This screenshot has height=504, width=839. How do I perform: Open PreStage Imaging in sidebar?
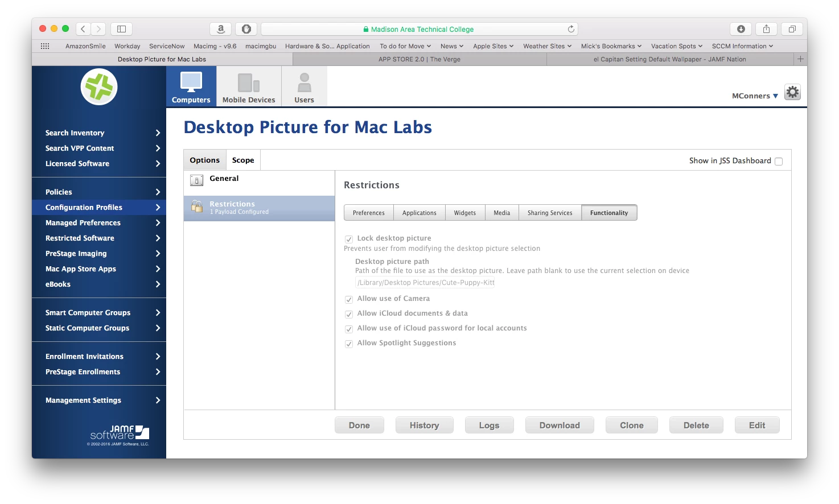[x=99, y=253]
